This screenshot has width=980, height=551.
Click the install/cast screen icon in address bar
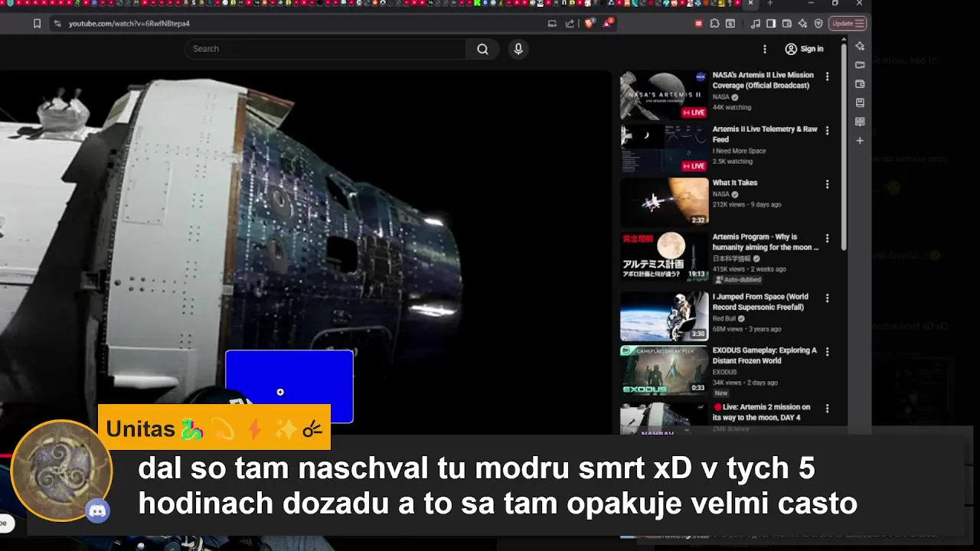(552, 24)
